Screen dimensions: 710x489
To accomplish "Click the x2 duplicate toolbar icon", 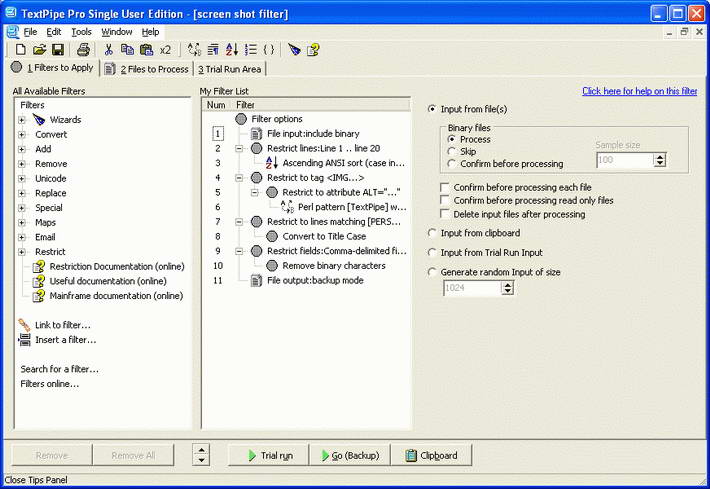I will coord(165,50).
